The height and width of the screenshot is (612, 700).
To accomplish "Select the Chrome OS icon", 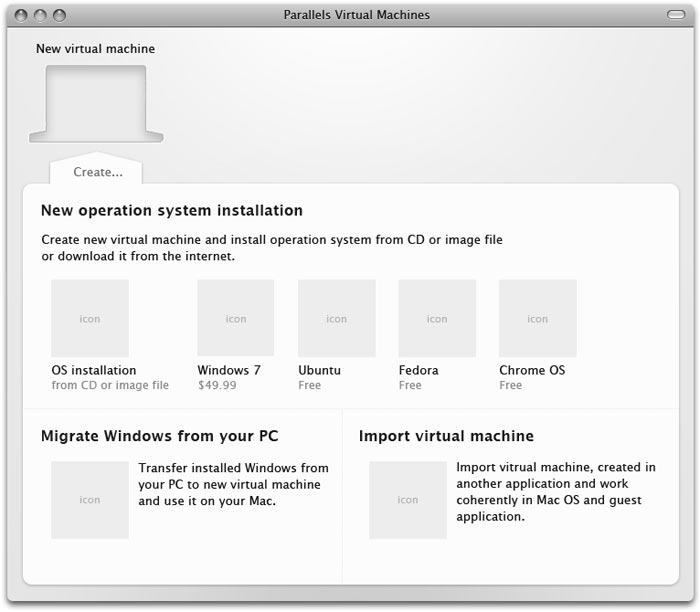I will pos(537,318).
